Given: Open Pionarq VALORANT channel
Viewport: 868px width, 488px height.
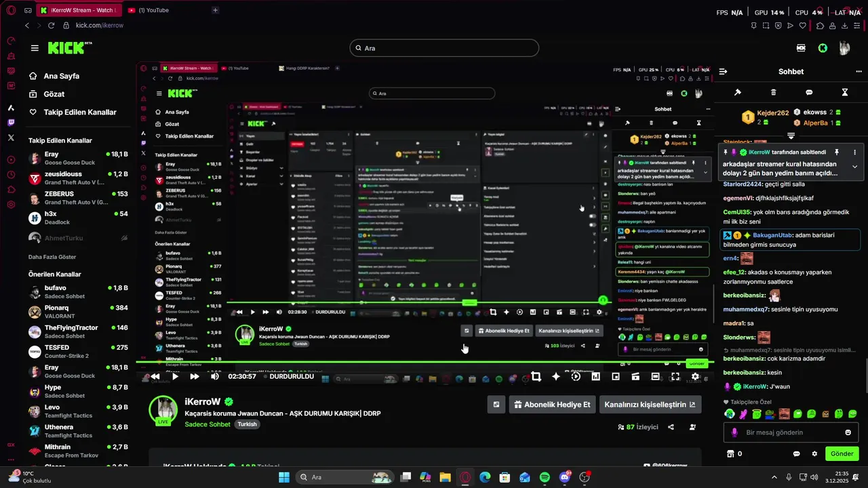Looking at the screenshot, I should click(x=78, y=312).
